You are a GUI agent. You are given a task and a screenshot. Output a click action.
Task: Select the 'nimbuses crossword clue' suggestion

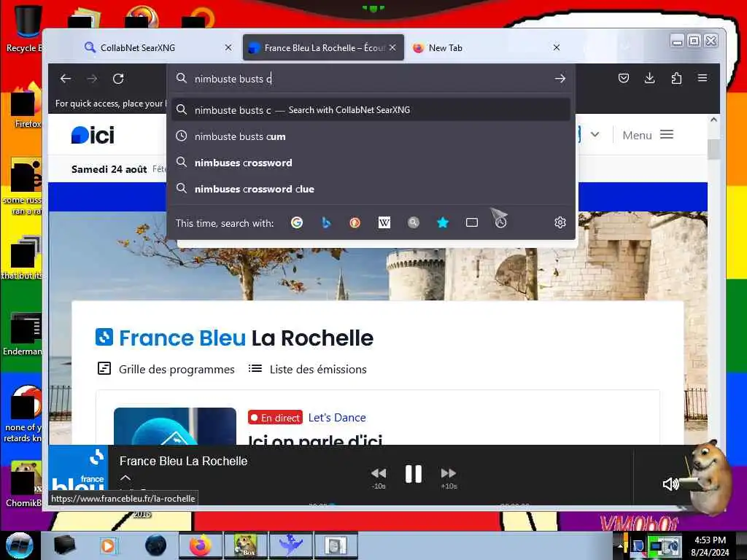pos(371,189)
